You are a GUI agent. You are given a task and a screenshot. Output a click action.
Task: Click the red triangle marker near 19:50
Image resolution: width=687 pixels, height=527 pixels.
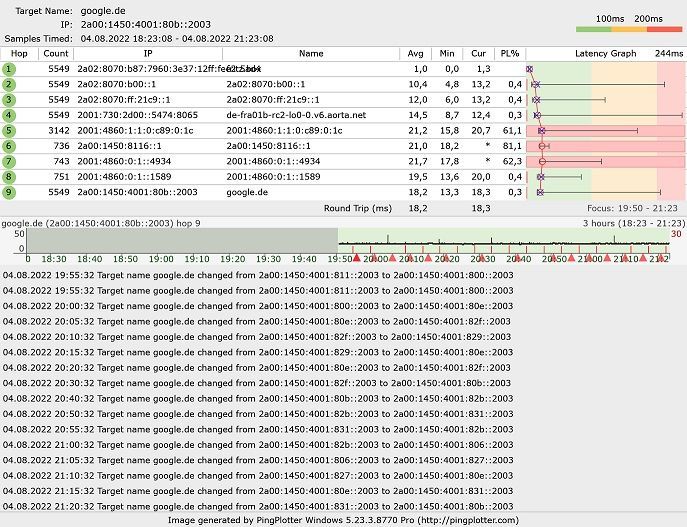pyautogui.click(x=357, y=257)
